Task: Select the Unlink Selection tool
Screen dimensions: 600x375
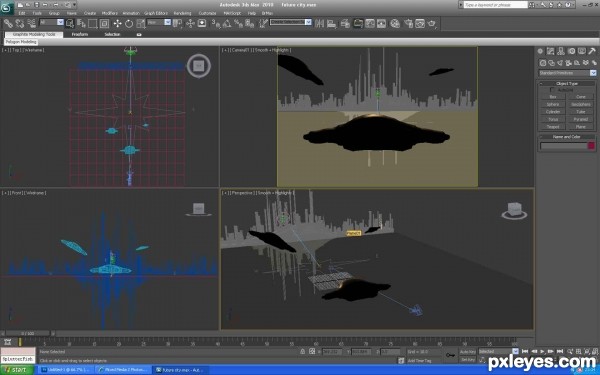Action: click(20, 24)
